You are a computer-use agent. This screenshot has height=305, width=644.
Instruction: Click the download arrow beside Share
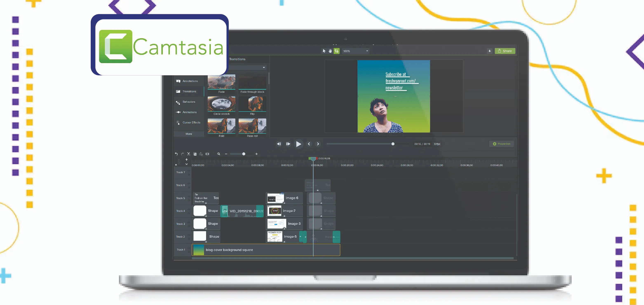click(489, 51)
